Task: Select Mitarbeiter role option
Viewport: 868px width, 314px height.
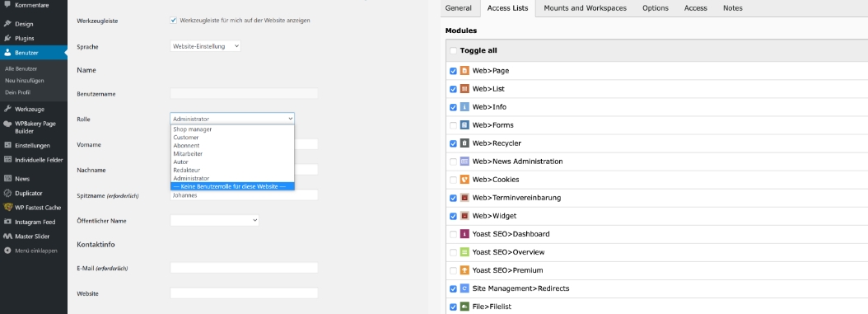Action: point(232,153)
